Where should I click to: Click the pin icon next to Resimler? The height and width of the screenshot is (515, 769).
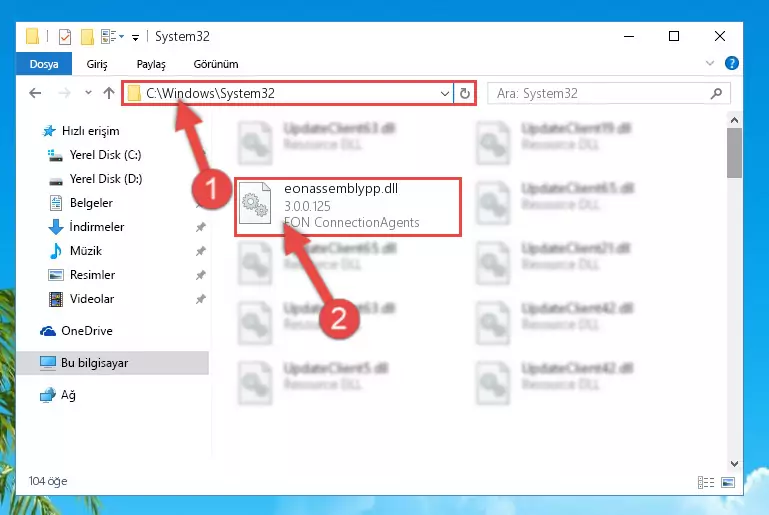pos(200,275)
